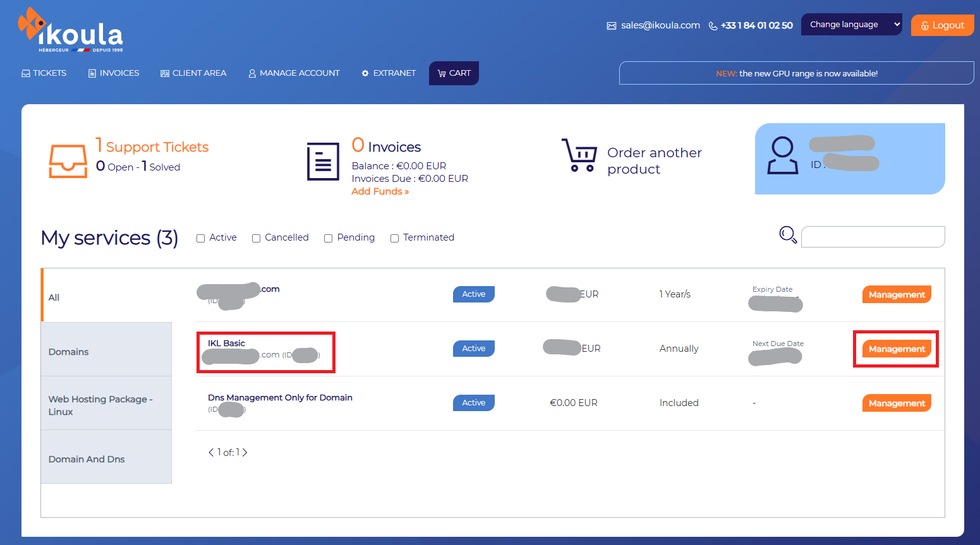This screenshot has width=980, height=545.
Task: Open the Invoices menu
Action: [114, 73]
